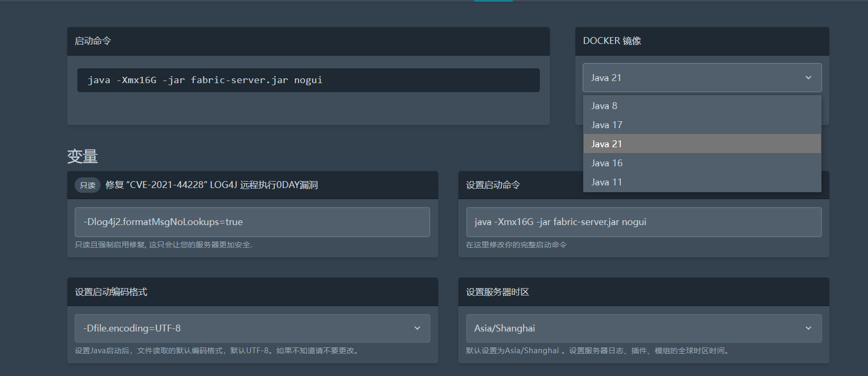868x376 pixels.
Task: Click the 设置服务器时区 panel header
Action: 498,292
